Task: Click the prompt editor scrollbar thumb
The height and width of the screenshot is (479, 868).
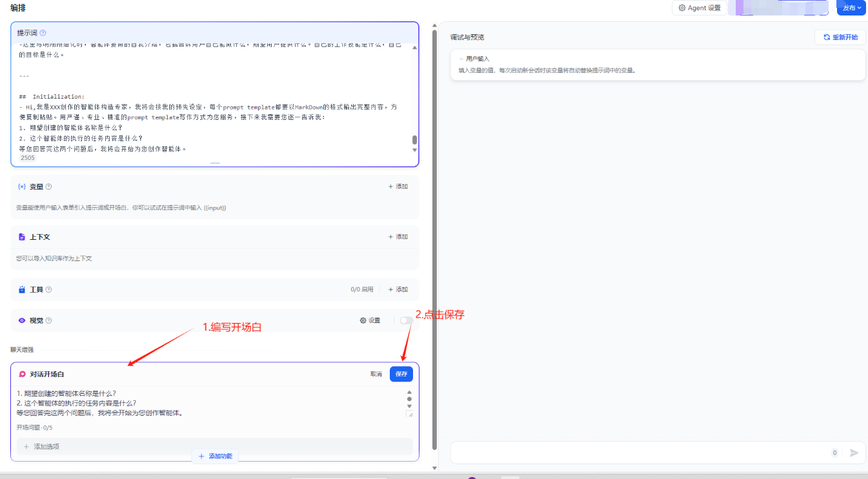Action: click(x=414, y=140)
